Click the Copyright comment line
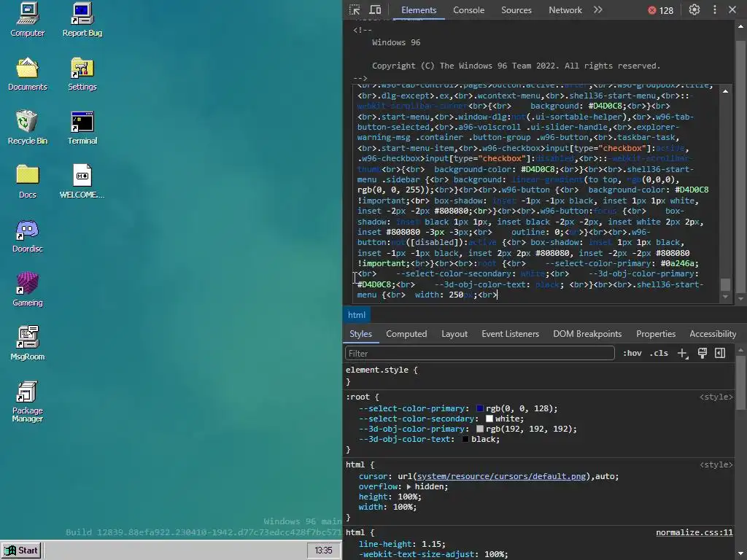 [516, 66]
